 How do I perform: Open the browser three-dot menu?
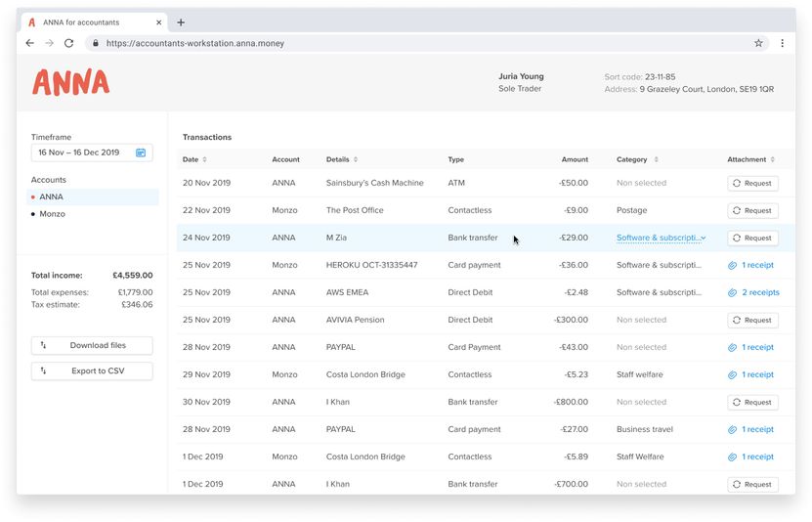click(x=782, y=43)
